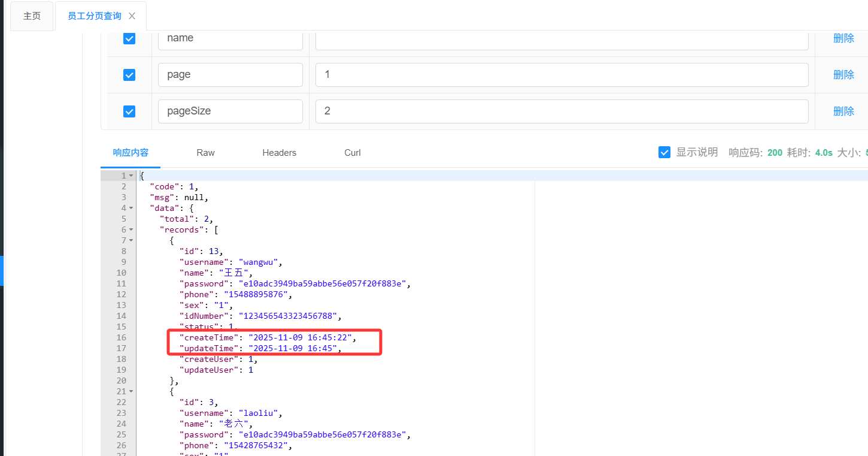Screen dimensions: 868x456
Task: Open the Raw response tab
Action: point(205,153)
